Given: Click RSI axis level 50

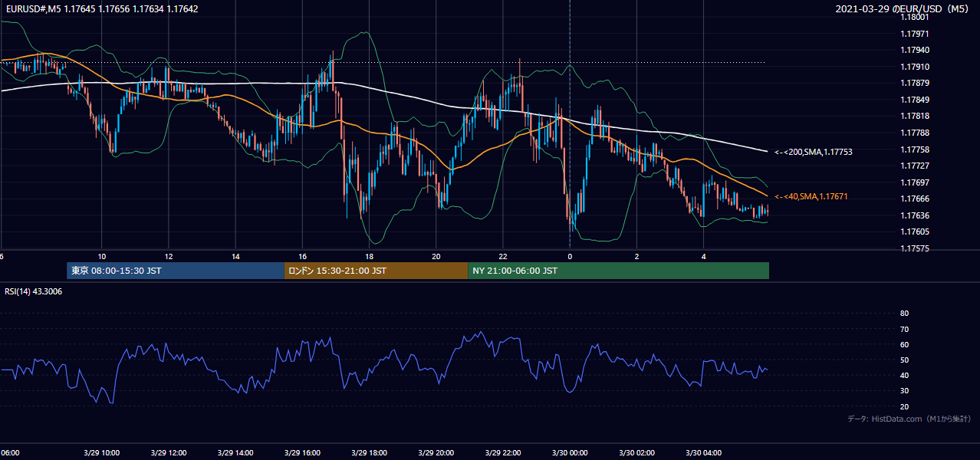Looking at the screenshot, I should tap(904, 360).
